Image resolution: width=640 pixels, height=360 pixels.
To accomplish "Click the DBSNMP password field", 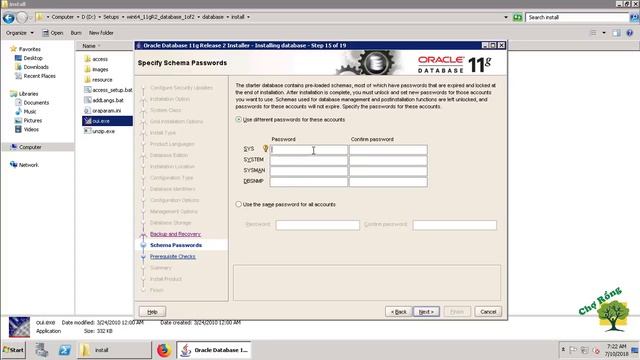I will point(309,182).
